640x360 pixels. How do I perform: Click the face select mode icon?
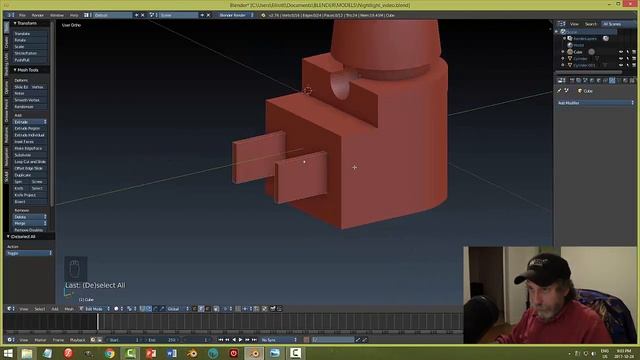(207, 309)
